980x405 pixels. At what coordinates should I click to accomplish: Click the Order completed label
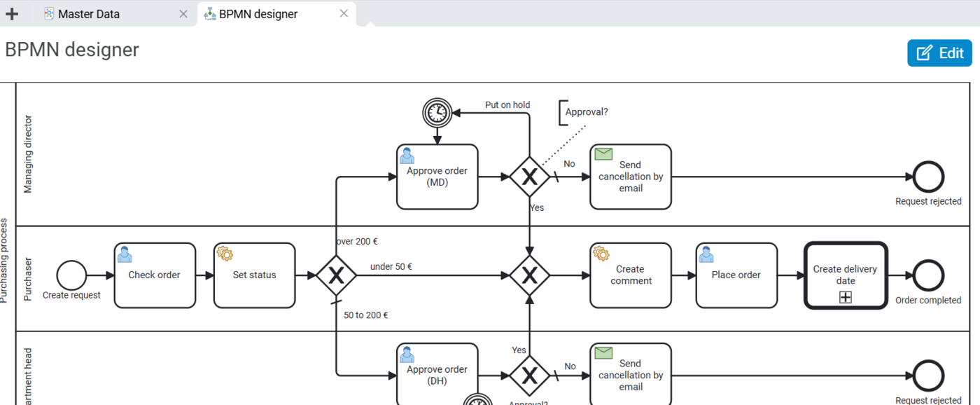(928, 301)
